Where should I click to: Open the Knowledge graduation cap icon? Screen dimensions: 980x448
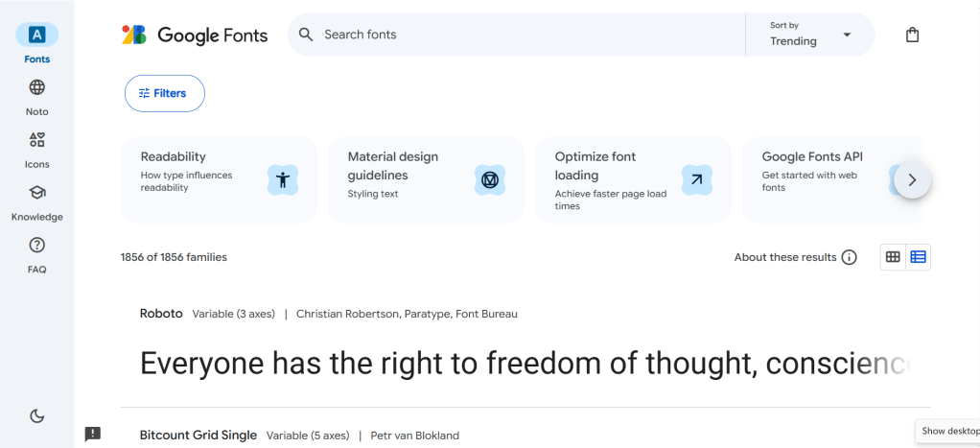[37, 193]
